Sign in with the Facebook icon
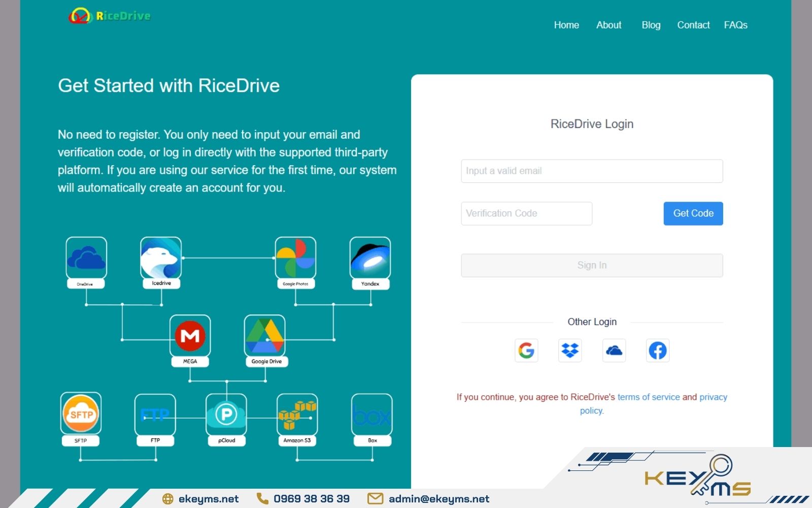Screen dimensions: 812x508 (658, 351)
